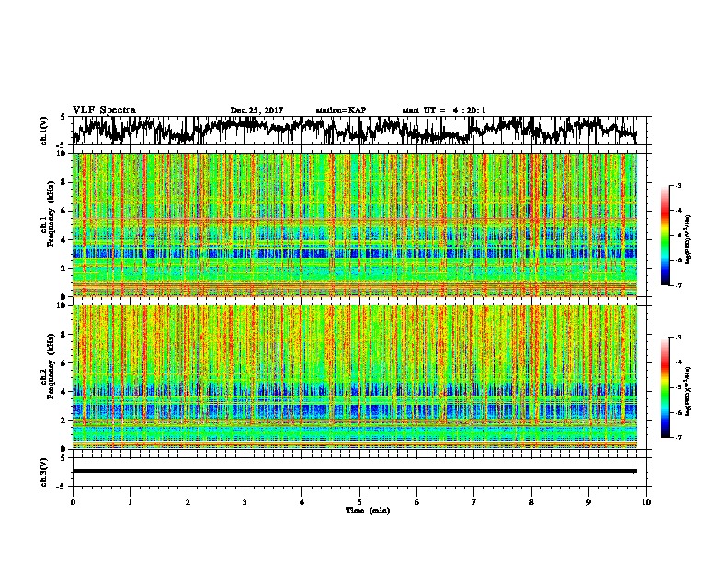Click the ch.1 waveform trace panel
Screen dimensions: 728x563
(359, 131)
